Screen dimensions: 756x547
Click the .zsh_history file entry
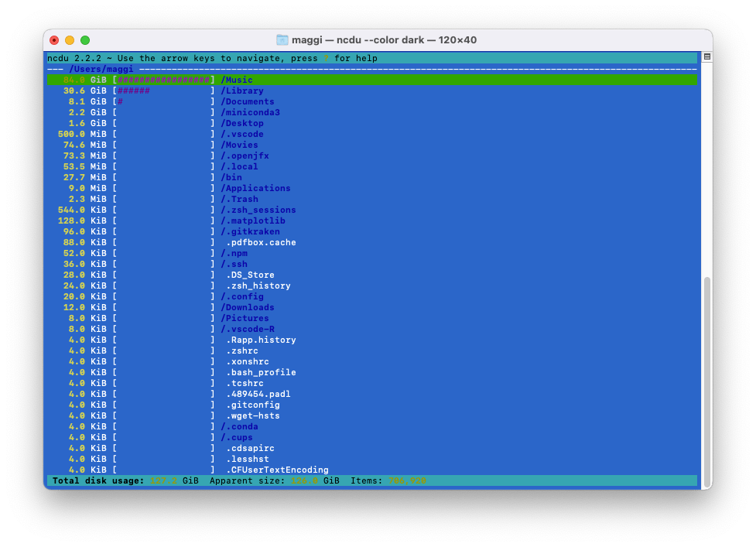click(258, 285)
